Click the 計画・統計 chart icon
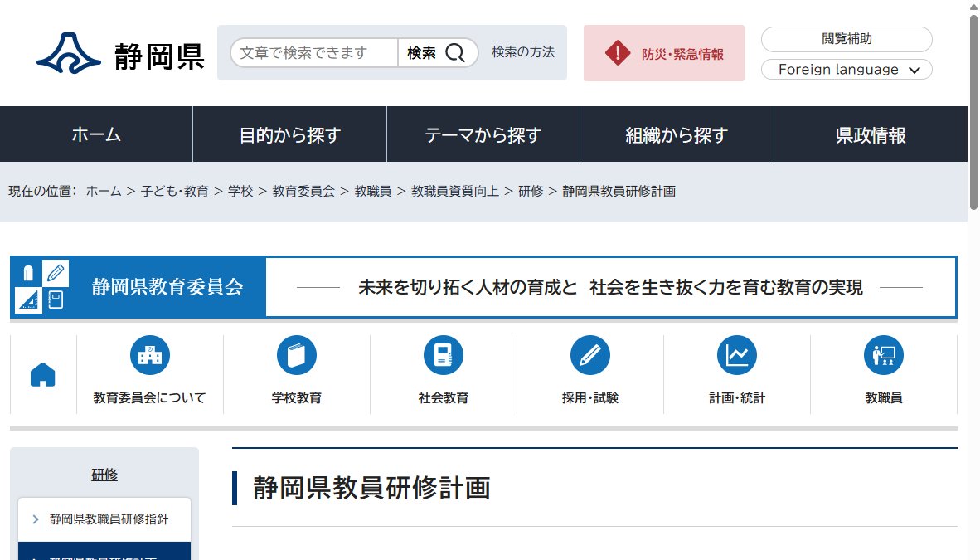The image size is (980, 560). pos(737,355)
